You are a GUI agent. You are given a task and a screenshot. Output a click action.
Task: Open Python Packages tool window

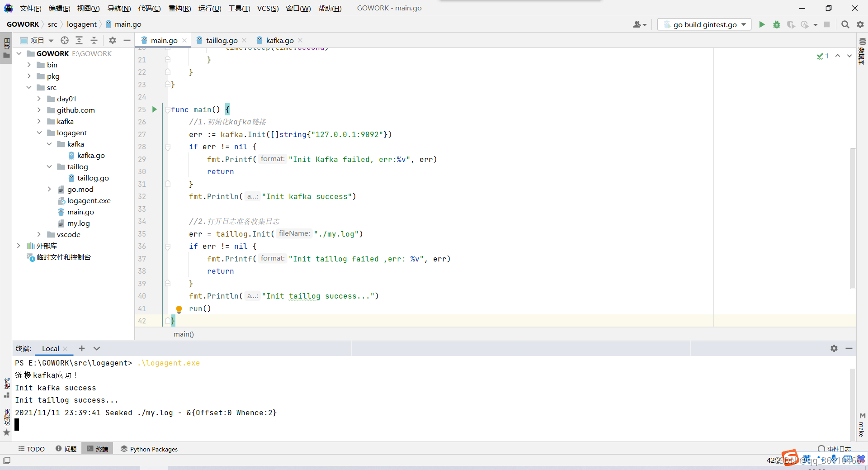[149, 449]
